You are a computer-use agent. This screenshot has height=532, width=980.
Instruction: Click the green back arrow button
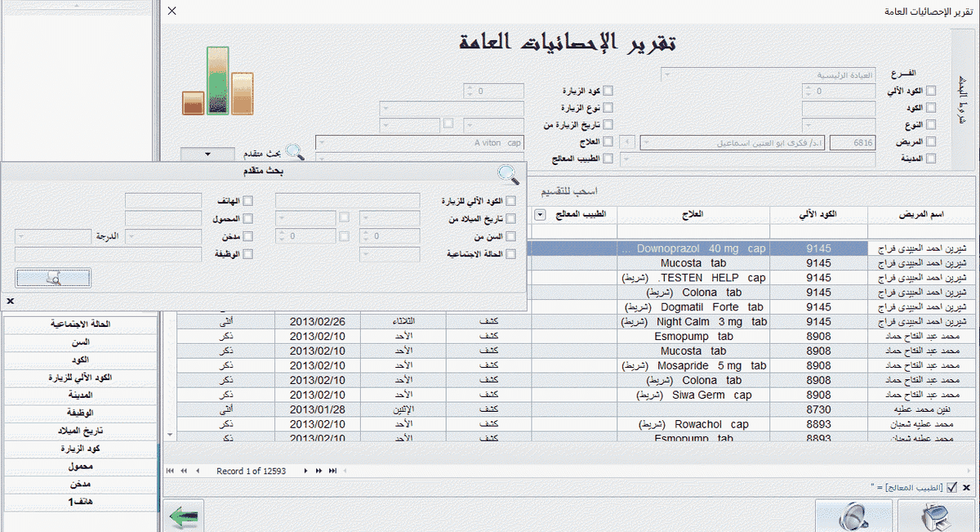point(185,516)
